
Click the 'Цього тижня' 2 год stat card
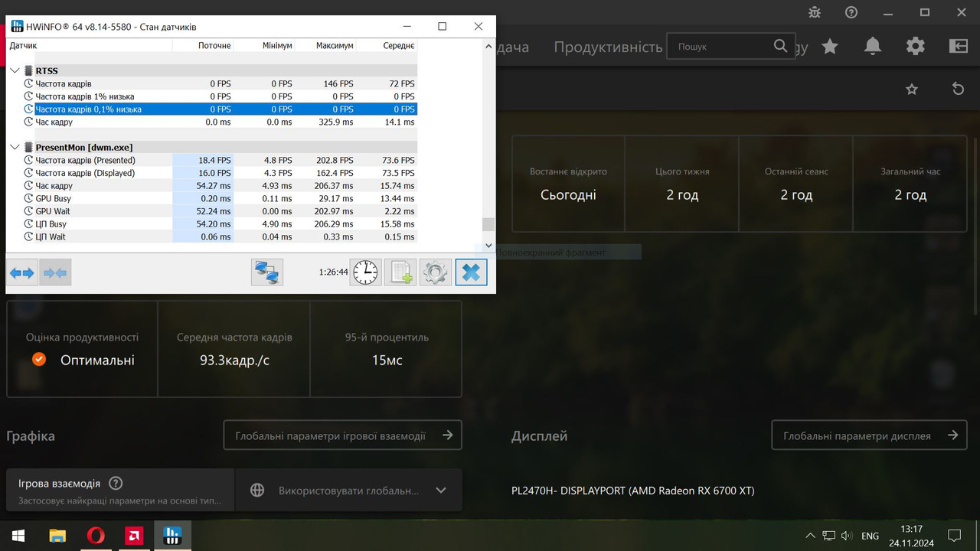point(682,184)
